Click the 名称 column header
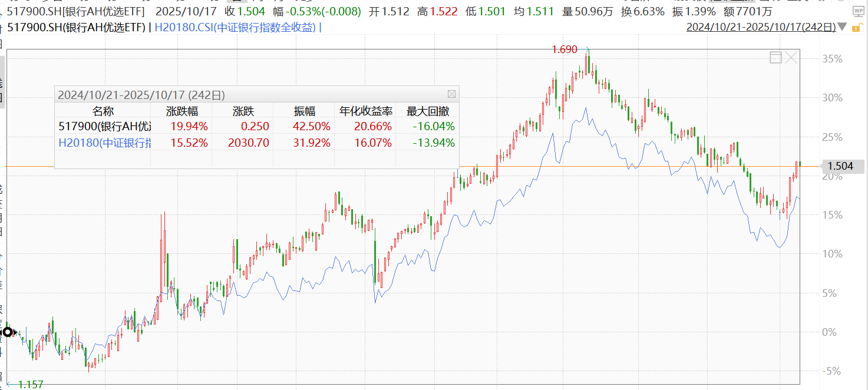This screenshot has height=390, width=868. pyautogui.click(x=103, y=111)
